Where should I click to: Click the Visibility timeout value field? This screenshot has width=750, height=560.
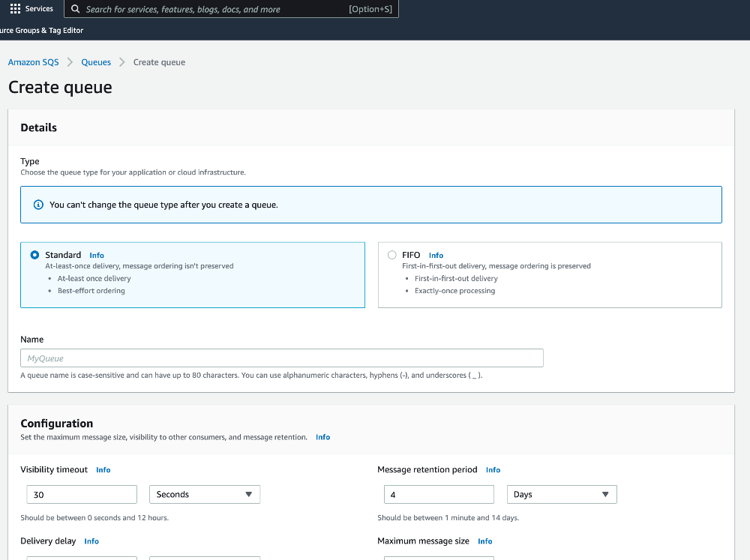[82, 494]
